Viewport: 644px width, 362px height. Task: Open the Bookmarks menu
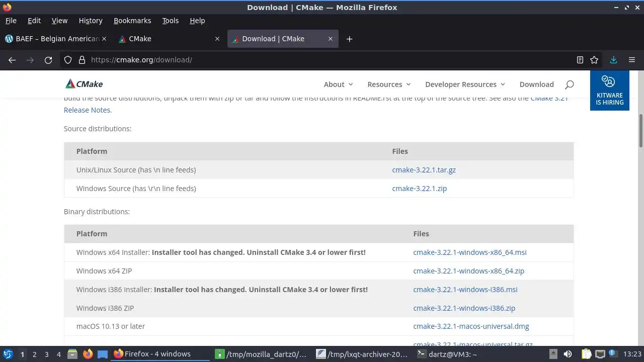pyautogui.click(x=132, y=21)
